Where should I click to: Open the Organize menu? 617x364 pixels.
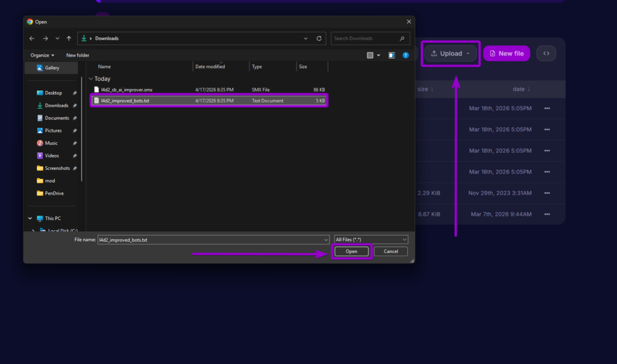pyautogui.click(x=41, y=55)
